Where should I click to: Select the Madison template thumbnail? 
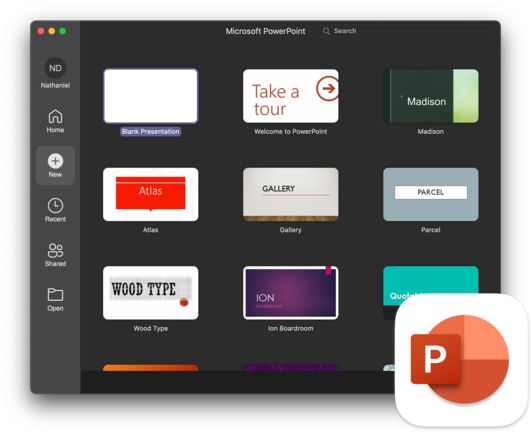pos(430,96)
